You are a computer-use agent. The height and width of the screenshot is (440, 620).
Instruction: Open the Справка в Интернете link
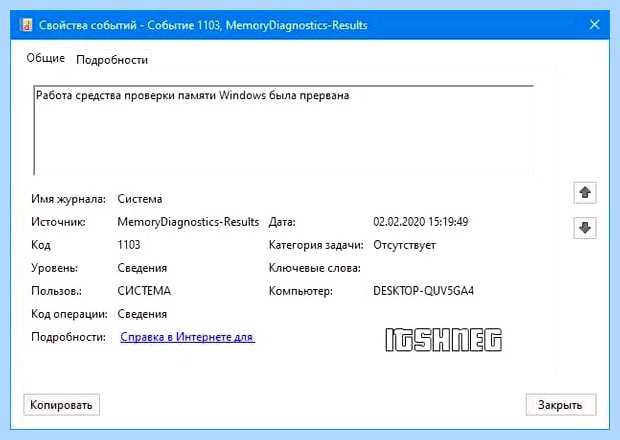click(187, 337)
